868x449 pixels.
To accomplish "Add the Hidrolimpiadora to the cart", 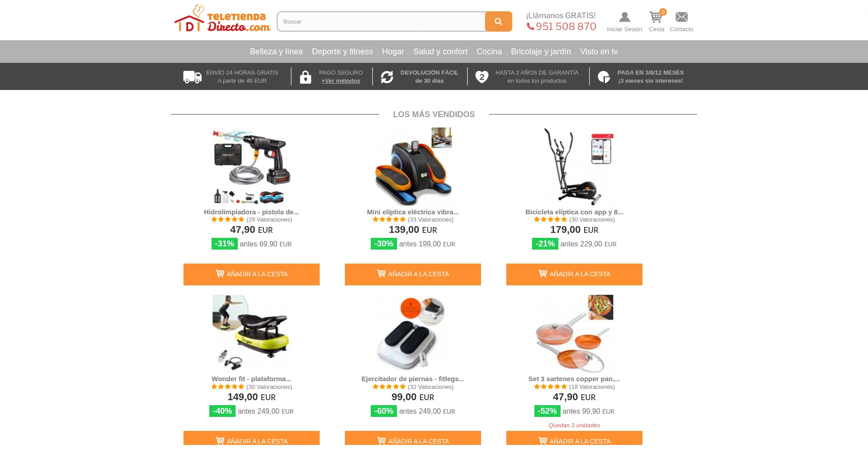I will (x=251, y=274).
